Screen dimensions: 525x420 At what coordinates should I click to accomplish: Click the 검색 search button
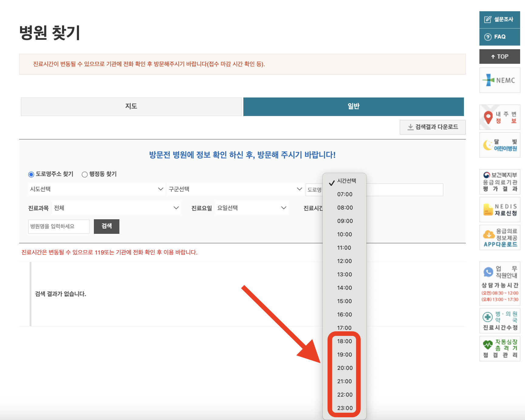click(107, 226)
